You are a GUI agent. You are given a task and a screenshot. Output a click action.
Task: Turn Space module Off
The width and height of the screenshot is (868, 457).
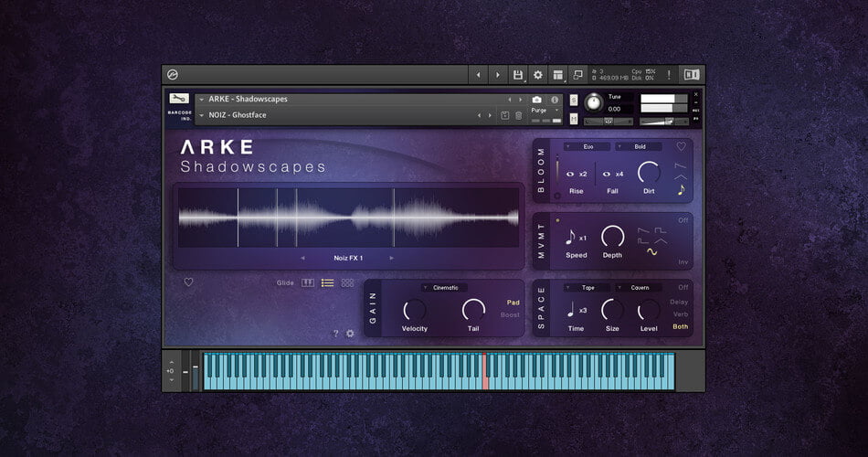683,288
